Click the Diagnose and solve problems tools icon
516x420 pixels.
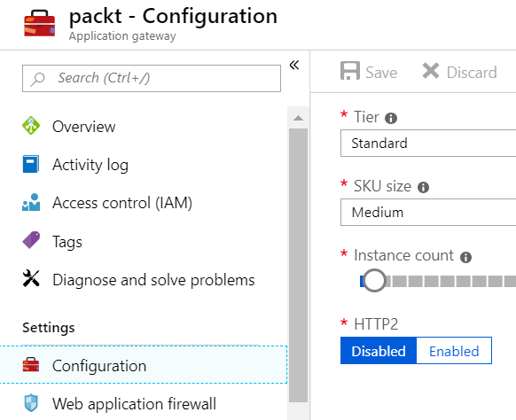[x=31, y=278]
